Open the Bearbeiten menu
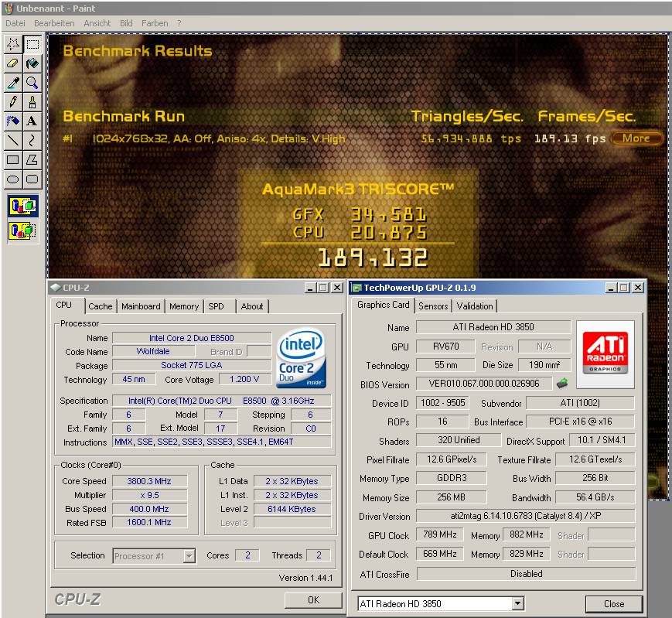Viewport: 672px width, 618px height. tap(54, 23)
